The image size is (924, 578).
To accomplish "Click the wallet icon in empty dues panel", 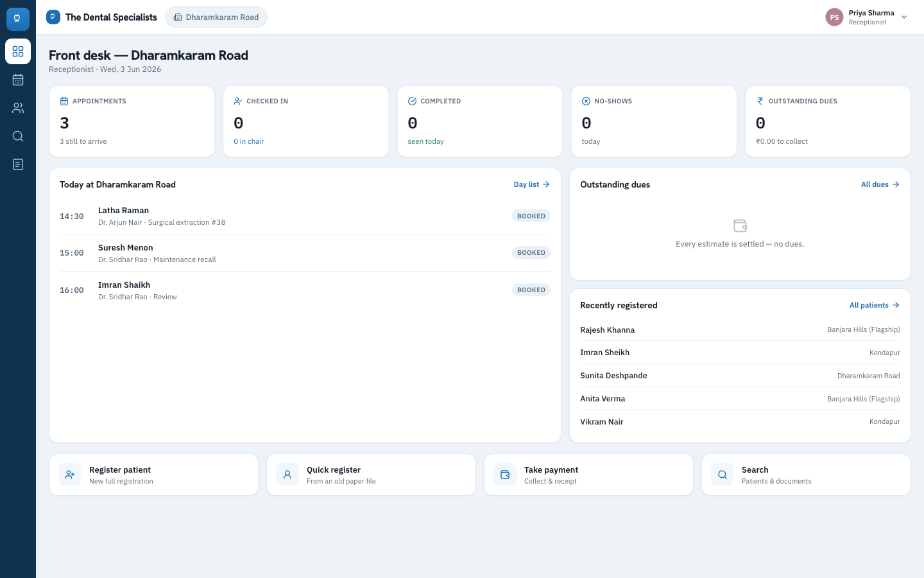I will point(740,225).
